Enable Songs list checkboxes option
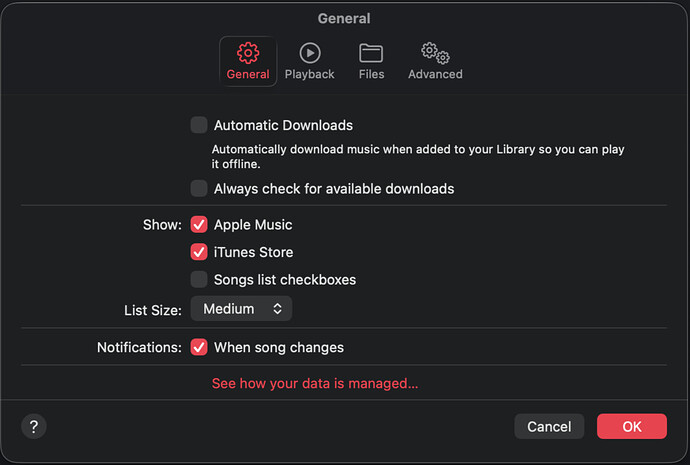Image resolution: width=690 pixels, height=465 pixels. point(199,279)
